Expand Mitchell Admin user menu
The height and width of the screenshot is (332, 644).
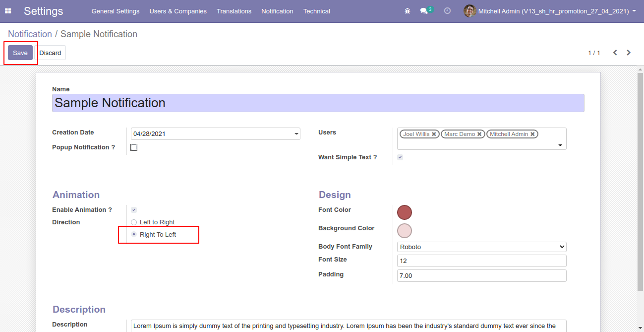click(557, 11)
